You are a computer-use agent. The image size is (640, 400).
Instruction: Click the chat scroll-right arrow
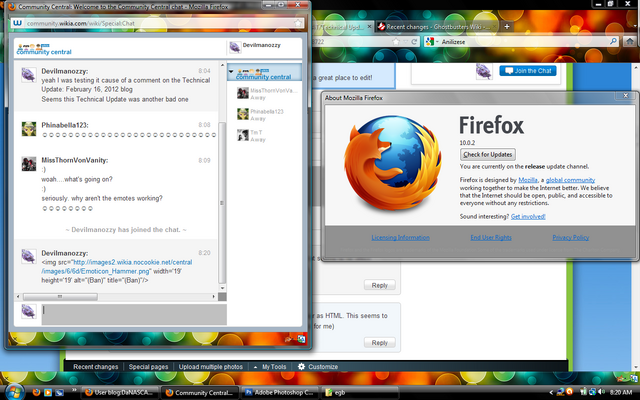(x=213, y=297)
